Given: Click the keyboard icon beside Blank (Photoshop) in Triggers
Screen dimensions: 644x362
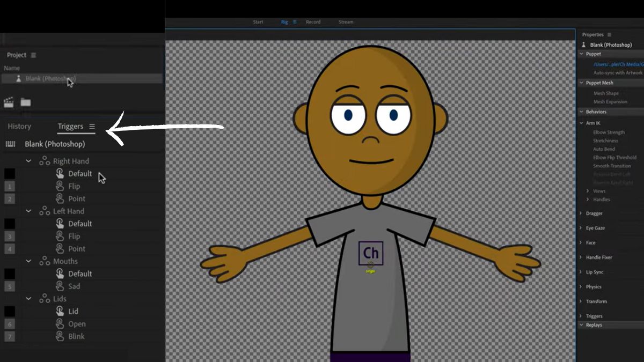Looking at the screenshot, I should coord(10,144).
